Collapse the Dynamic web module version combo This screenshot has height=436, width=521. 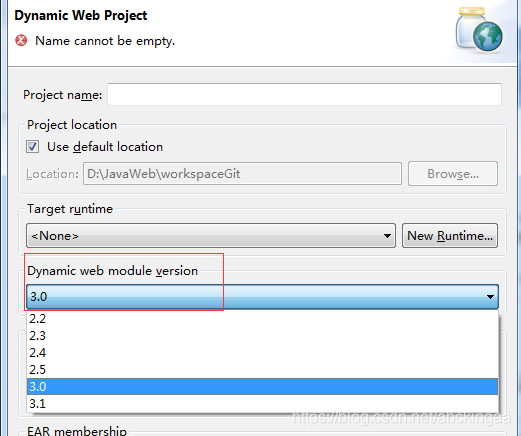tap(262, 296)
